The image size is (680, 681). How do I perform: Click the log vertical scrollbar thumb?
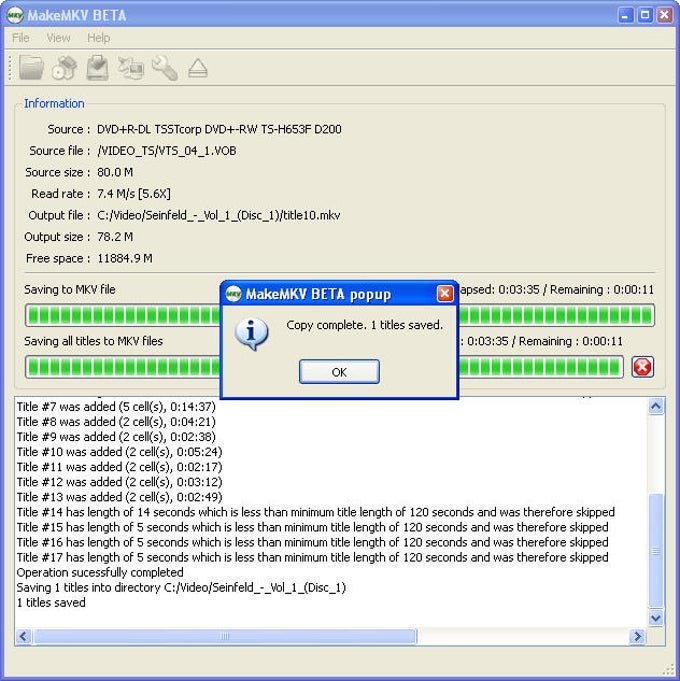(656, 551)
